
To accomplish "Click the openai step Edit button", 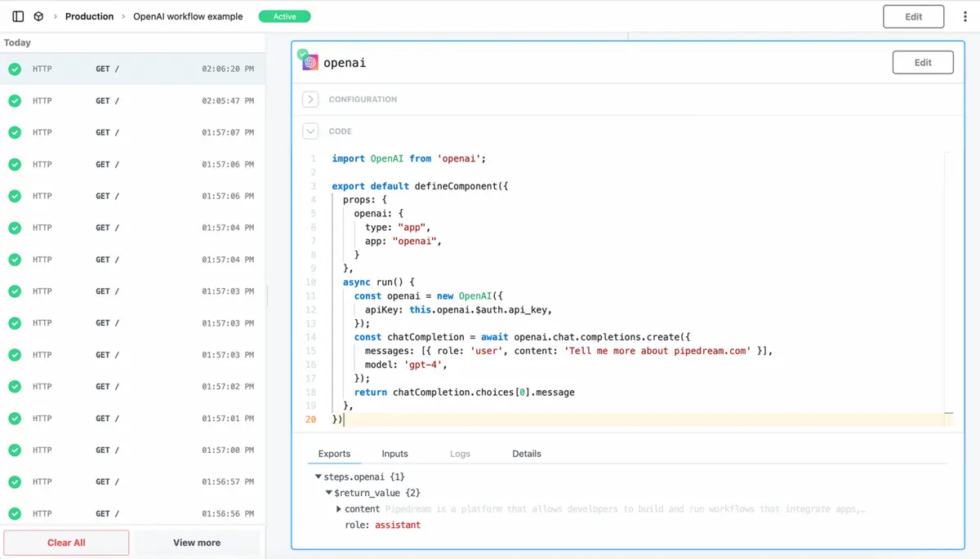I will (x=923, y=63).
